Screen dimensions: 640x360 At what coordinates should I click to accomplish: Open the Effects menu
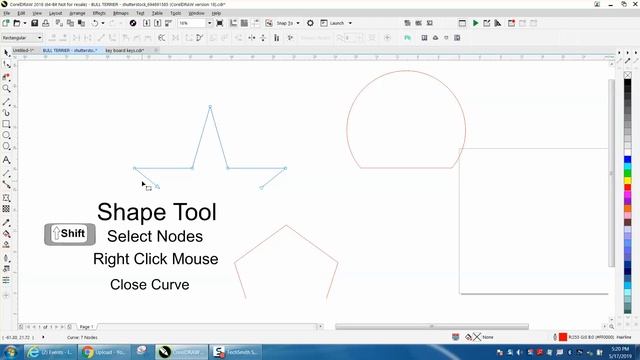coord(99,13)
